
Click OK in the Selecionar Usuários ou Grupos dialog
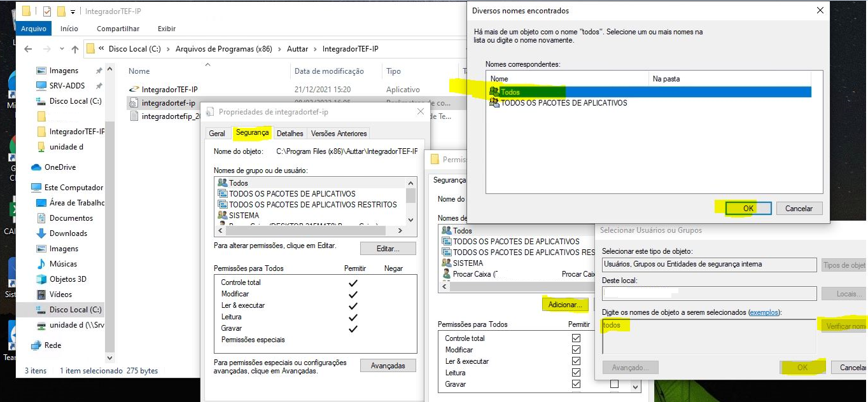pos(802,368)
